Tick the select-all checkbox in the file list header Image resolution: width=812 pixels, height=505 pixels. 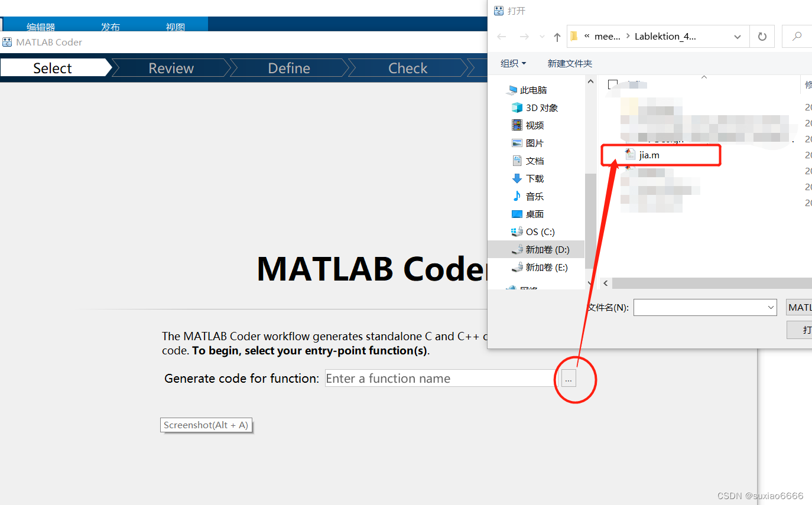click(613, 84)
